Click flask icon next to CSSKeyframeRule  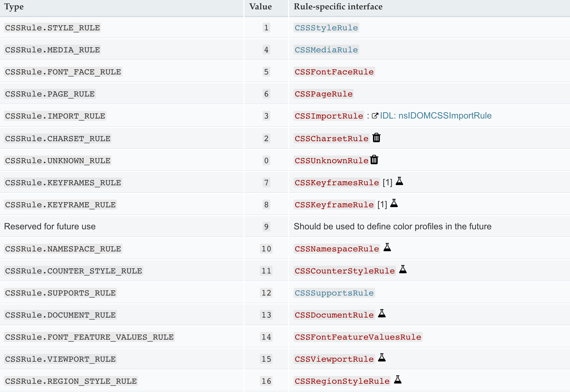pos(394,203)
